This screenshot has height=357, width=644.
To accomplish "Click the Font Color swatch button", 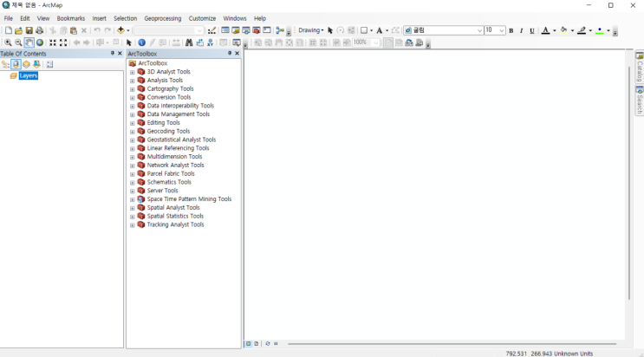I will tap(545, 30).
